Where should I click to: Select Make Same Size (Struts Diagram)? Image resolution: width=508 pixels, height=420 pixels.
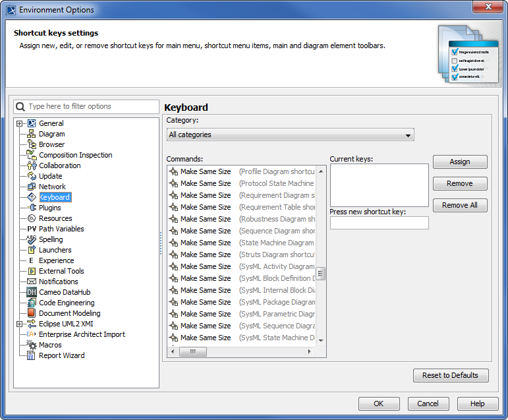[242, 255]
